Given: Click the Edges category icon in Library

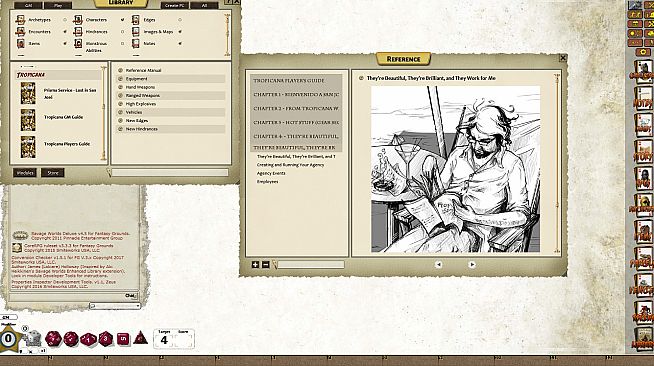Looking at the screenshot, I should point(136,20).
